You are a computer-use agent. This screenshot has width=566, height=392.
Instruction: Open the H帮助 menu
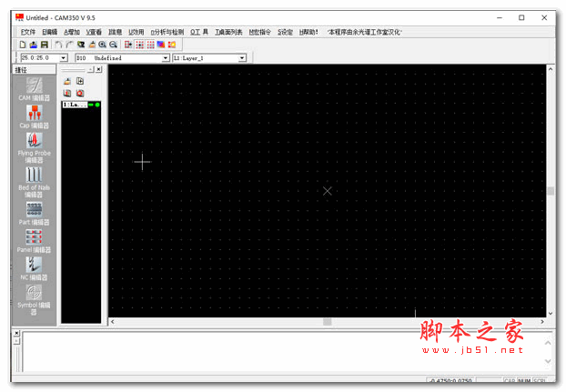click(x=308, y=32)
